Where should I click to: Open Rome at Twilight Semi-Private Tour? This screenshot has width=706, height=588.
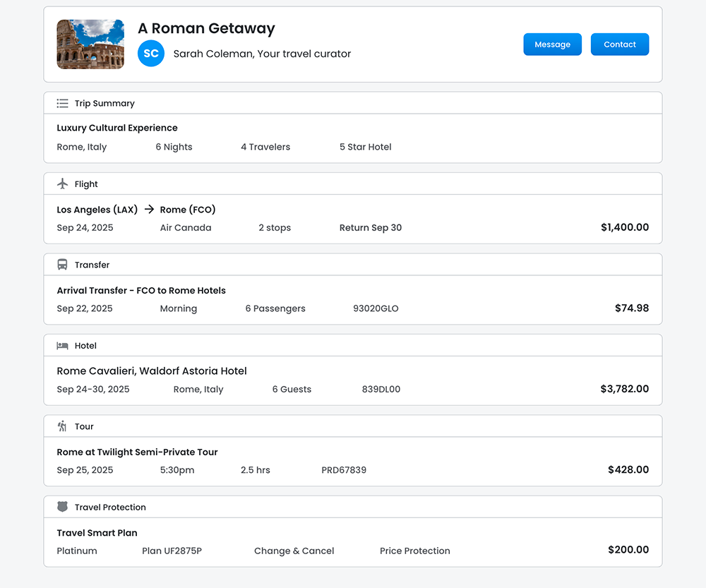click(x=137, y=452)
